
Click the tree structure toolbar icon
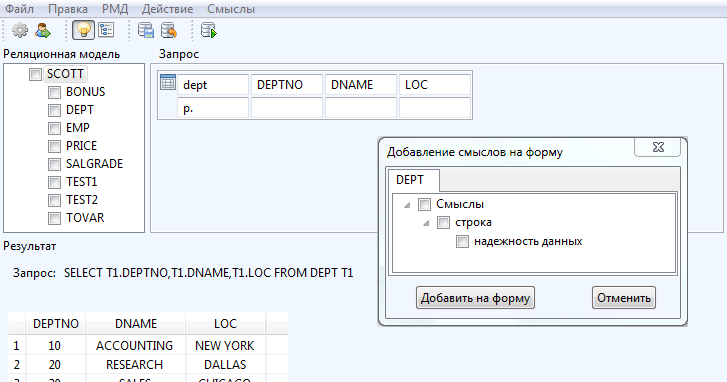click(x=106, y=30)
